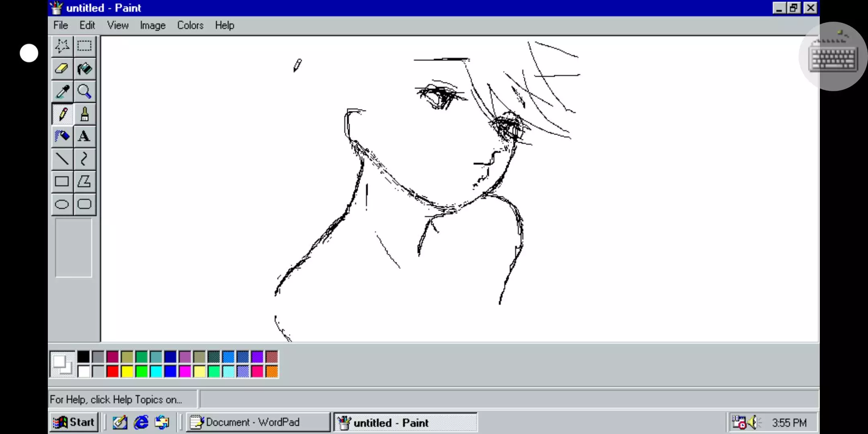Screen dimensions: 868x434
Task: Select the Airbrush spray tool
Action: (62, 136)
